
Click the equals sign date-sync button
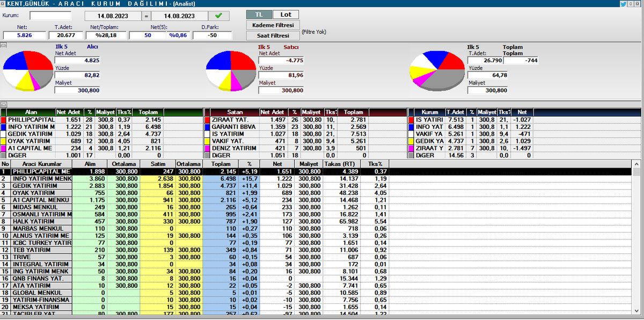click(x=147, y=16)
